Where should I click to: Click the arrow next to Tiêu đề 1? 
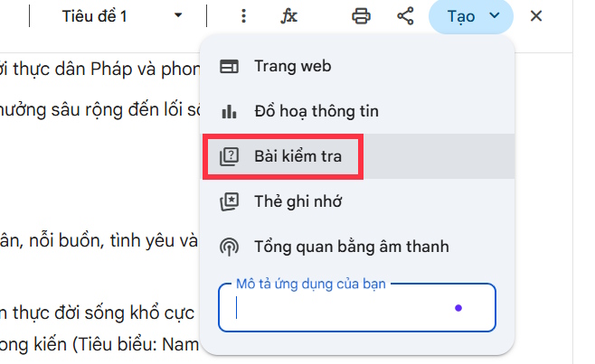(178, 16)
